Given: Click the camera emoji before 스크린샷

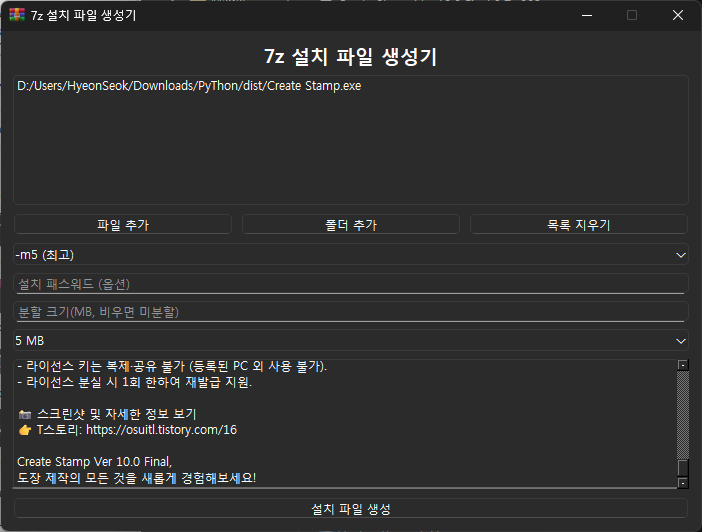Looking at the screenshot, I should coord(25,414).
